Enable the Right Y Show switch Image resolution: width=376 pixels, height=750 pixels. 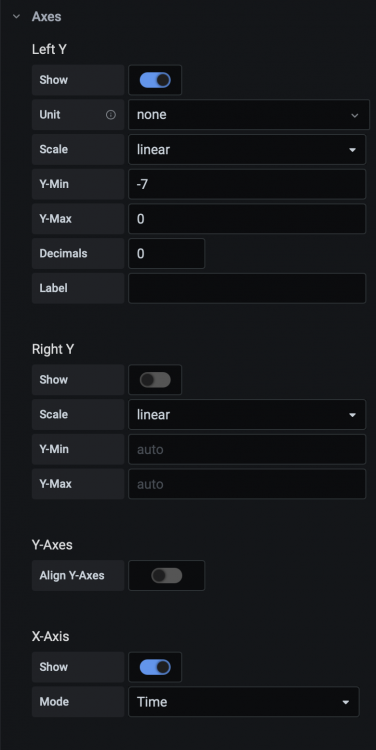point(155,380)
